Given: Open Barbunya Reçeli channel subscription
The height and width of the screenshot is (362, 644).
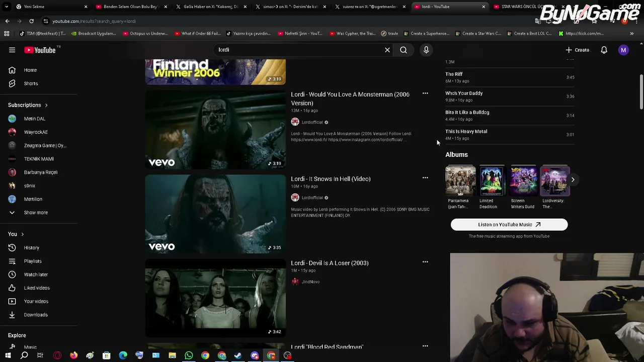Looking at the screenshot, I should coord(39,172).
